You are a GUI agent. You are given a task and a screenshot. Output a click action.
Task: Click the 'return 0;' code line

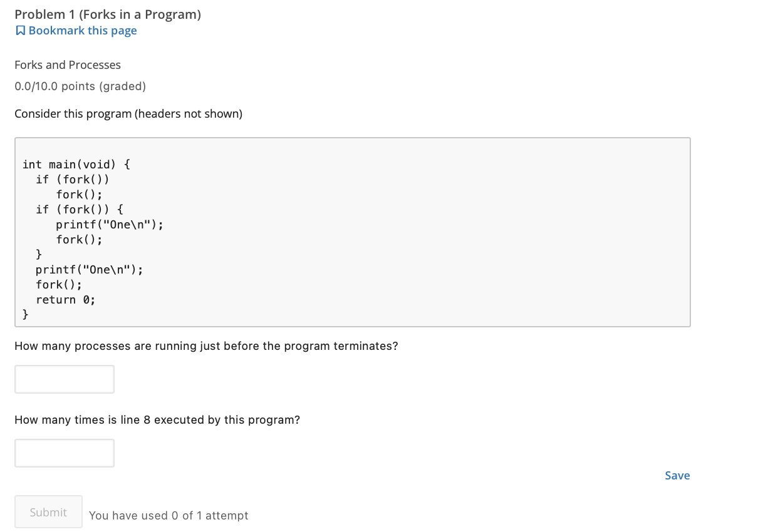click(x=66, y=300)
